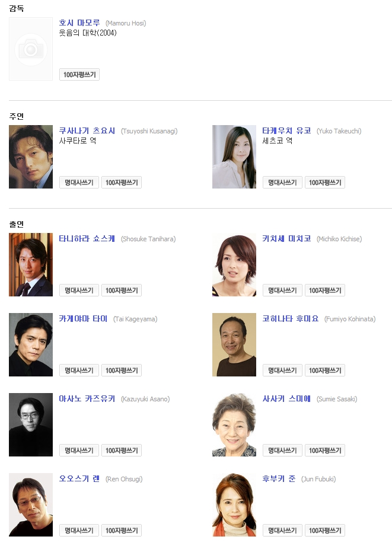The height and width of the screenshot is (546, 392).
Task: Select 후부키 준 portrait thumbnail
Action: pos(234,505)
